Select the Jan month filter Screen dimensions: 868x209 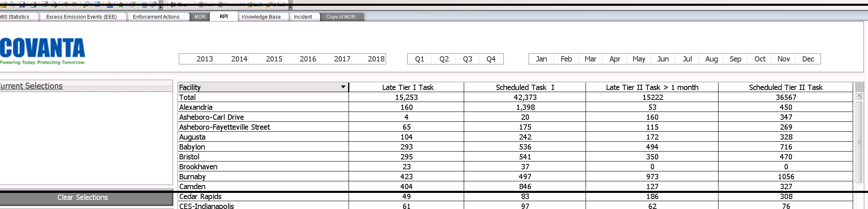pyautogui.click(x=541, y=59)
